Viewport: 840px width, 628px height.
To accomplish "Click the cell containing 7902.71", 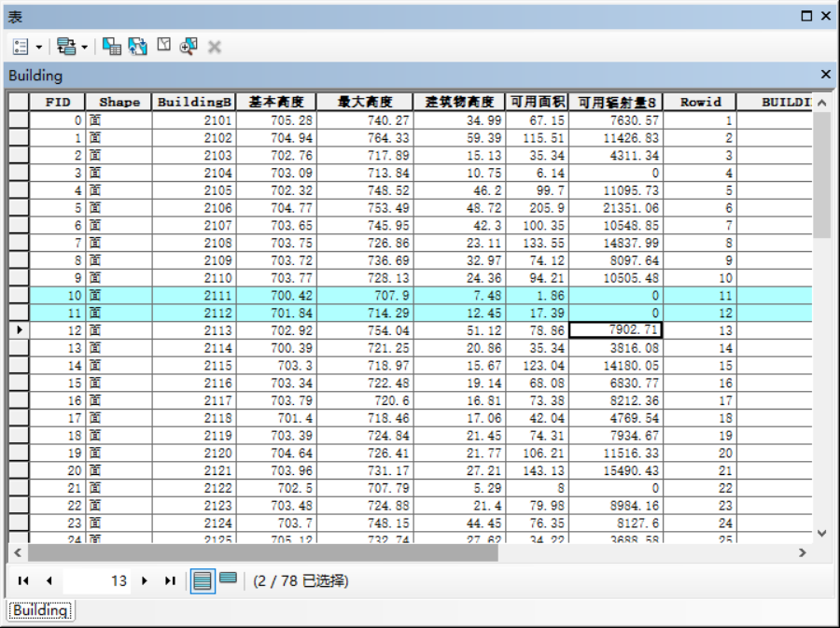I will click(616, 330).
